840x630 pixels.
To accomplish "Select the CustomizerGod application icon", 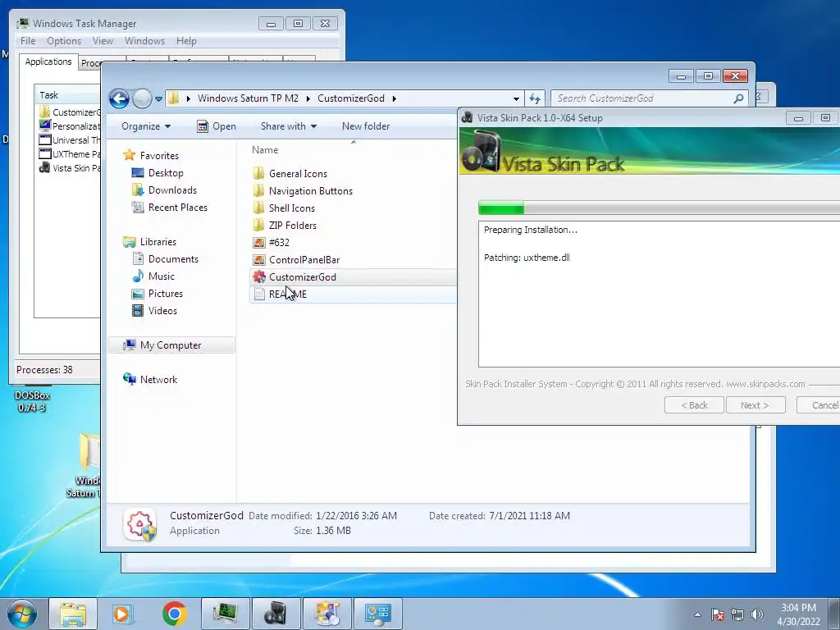I will (258, 277).
